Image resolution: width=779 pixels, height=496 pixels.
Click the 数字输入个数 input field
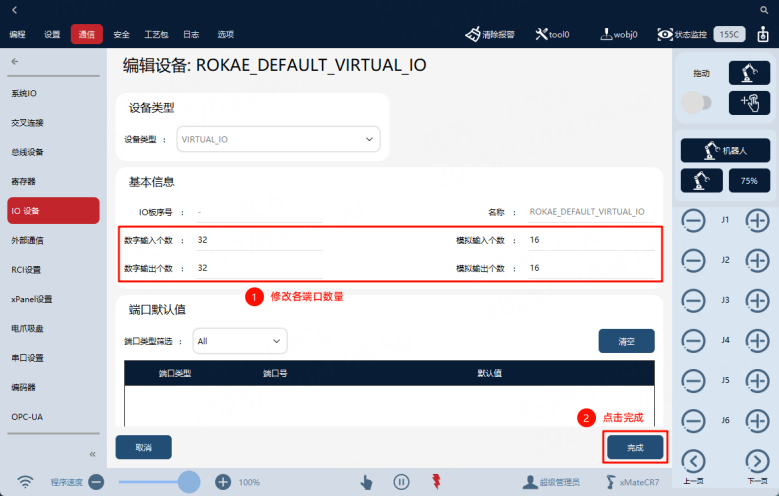(259, 240)
